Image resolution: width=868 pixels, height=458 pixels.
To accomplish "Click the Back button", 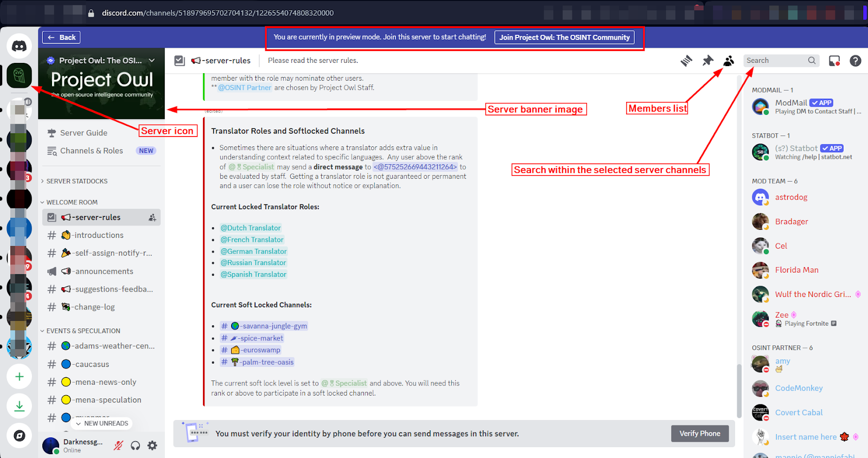I will [x=61, y=37].
